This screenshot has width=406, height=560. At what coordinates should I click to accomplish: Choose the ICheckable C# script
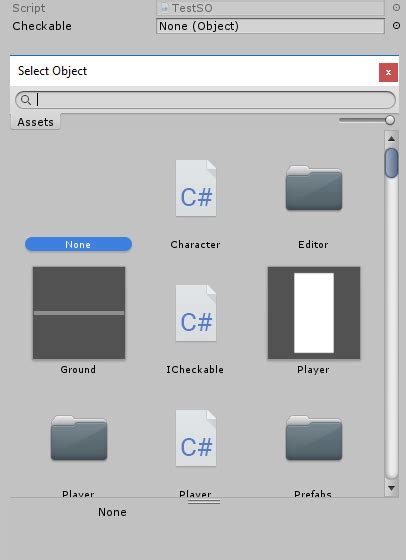click(x=196, y=313)
